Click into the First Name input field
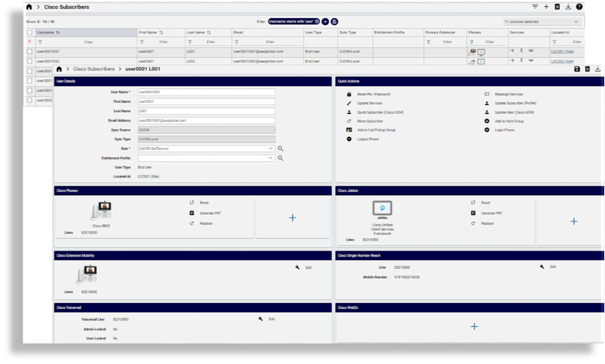605x364 pixels. point(206,101)
